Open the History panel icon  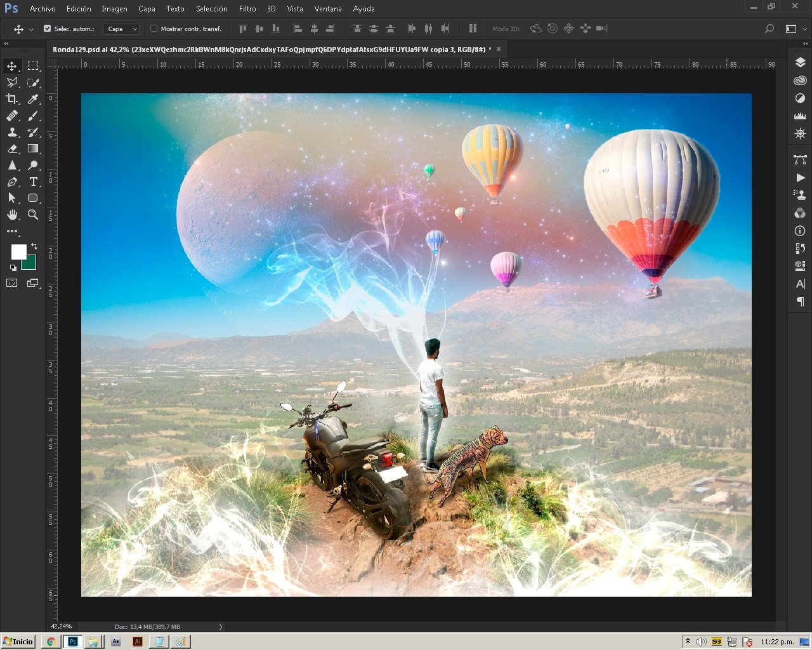tap(800, 248)
